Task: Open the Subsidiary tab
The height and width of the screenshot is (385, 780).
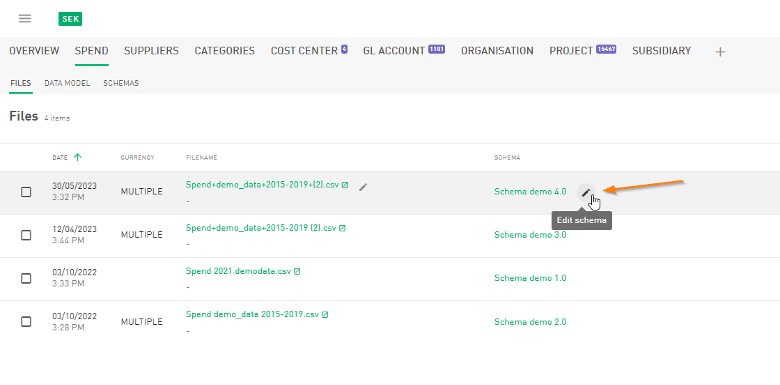Action: pos(661,51)
